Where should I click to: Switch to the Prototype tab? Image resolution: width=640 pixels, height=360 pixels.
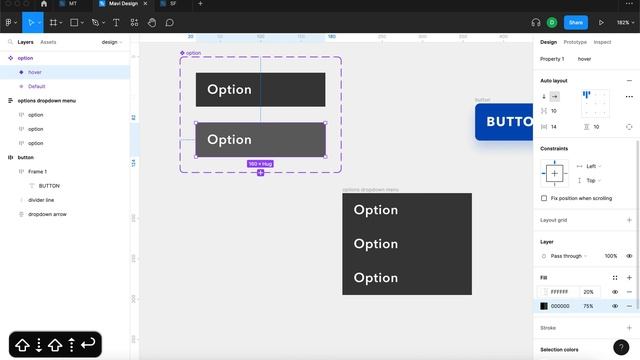[x=575, y=42]
